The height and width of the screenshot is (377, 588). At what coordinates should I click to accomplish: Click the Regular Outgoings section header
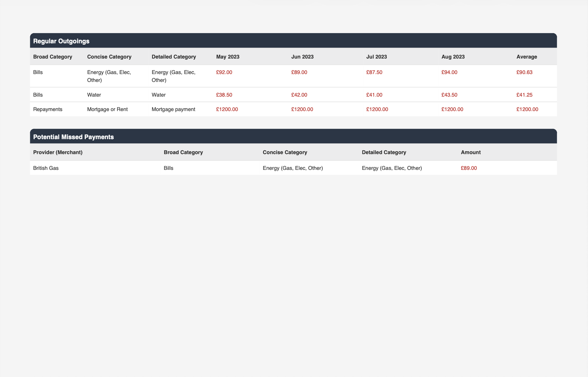[x=61, y=41]
